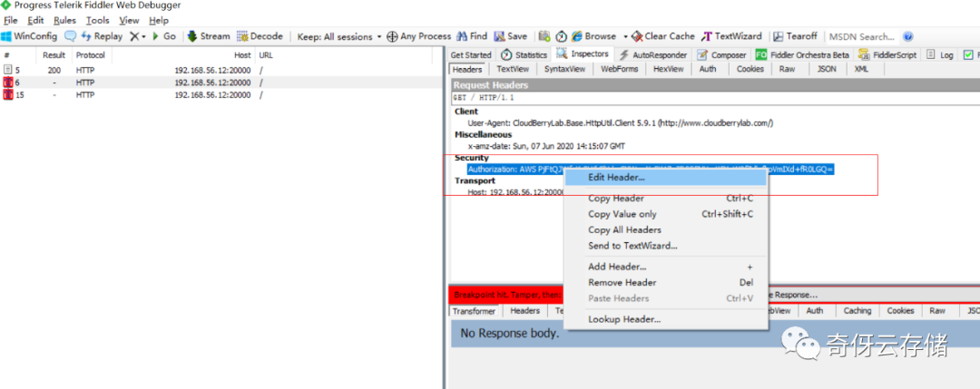Viewport: 980px width, 389px height.
Task: Choose Copy All Headers
Action: click(666, 229)
